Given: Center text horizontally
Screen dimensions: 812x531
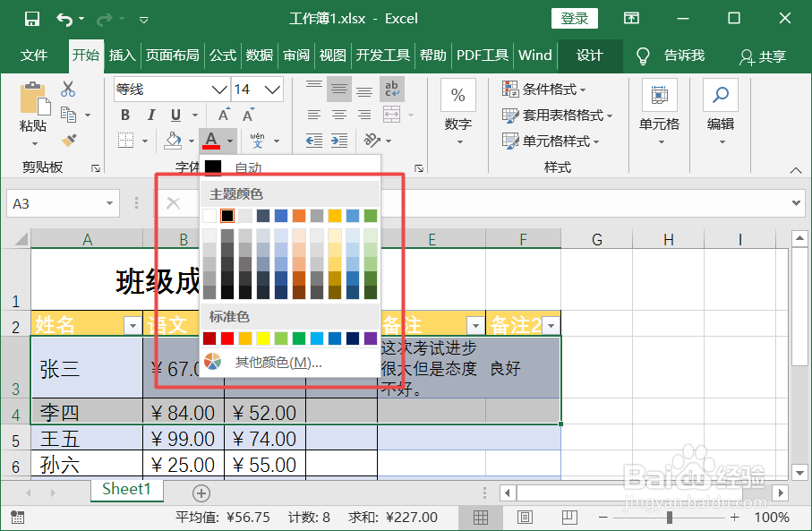Looking at the screenshot, I should (x=339, y=115).
